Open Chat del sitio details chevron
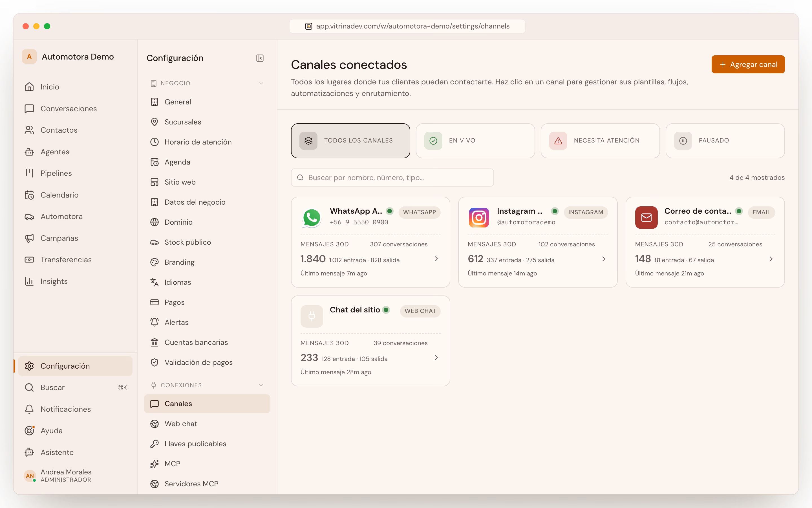 [436, 358]
